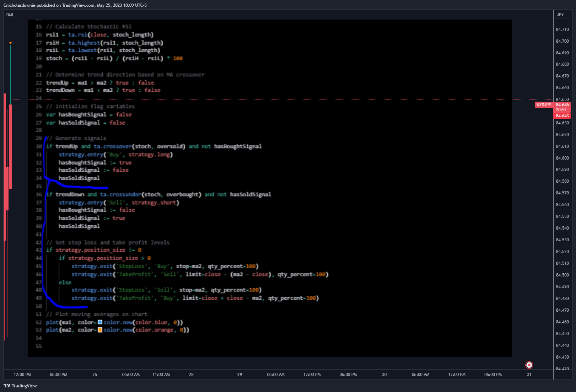Click the 'stoch = (rsi1 - rsiL)' code line
Screen dimensions: 576x392
(114, 58)
